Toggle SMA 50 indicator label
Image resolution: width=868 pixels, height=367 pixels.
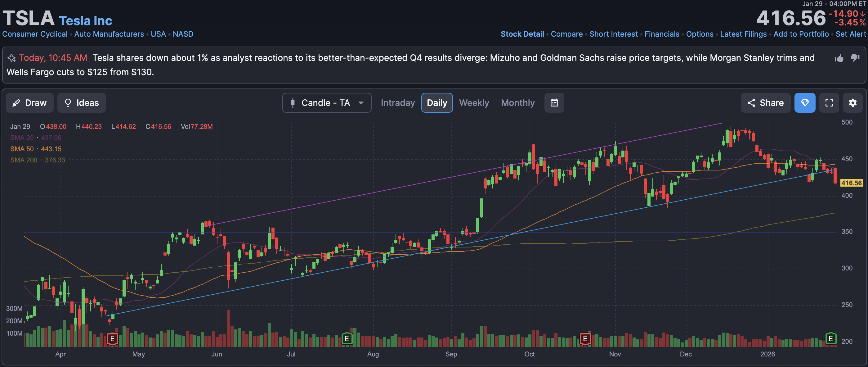tap(22, 149)
